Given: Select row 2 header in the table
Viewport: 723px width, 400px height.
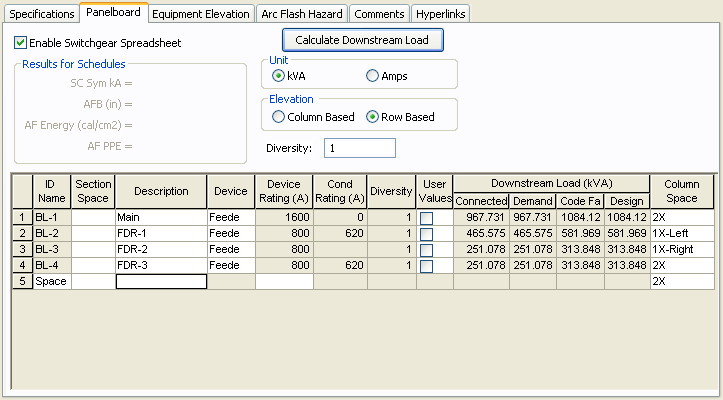Looking at the screenshot, I should point(21,234).
